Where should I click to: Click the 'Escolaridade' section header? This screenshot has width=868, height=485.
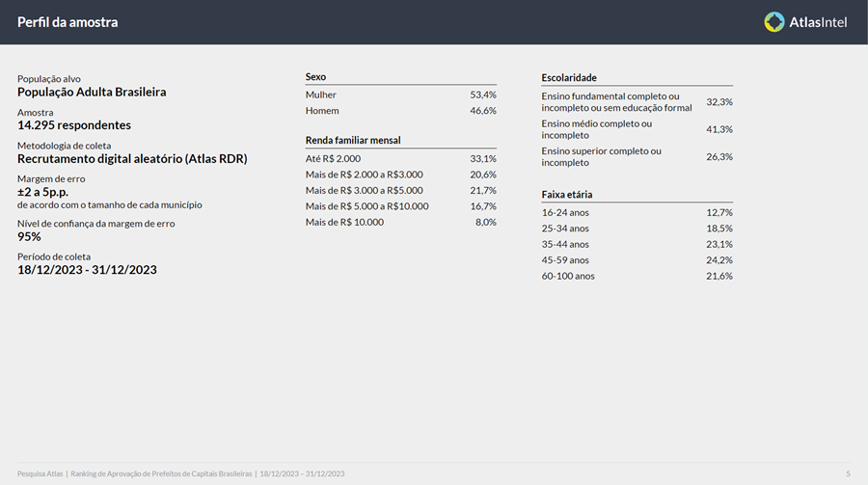coord(569,77)
